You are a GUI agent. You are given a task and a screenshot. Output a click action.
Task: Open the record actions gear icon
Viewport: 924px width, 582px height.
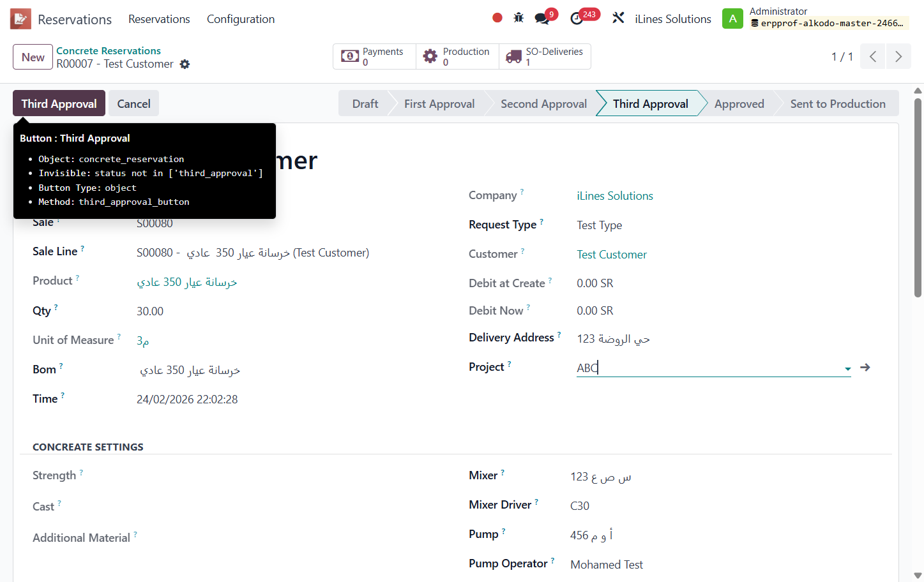[185, 64]
